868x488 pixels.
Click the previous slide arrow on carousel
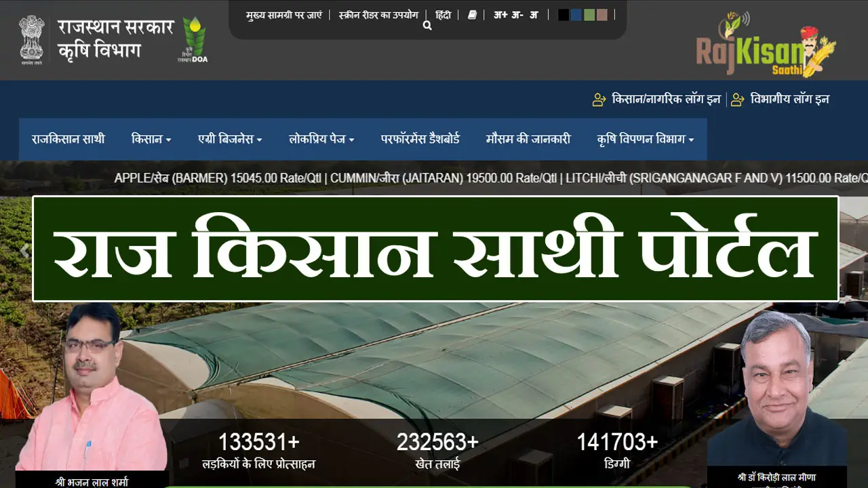pos(24,251)
